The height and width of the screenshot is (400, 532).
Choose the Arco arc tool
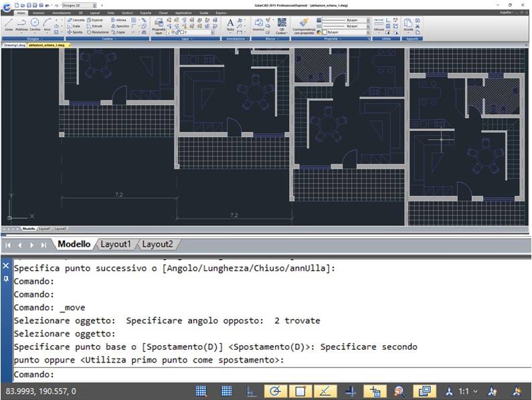tap(47, 25)
